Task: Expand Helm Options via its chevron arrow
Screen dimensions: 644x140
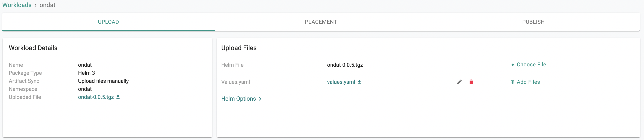Action: coord(260,99)
